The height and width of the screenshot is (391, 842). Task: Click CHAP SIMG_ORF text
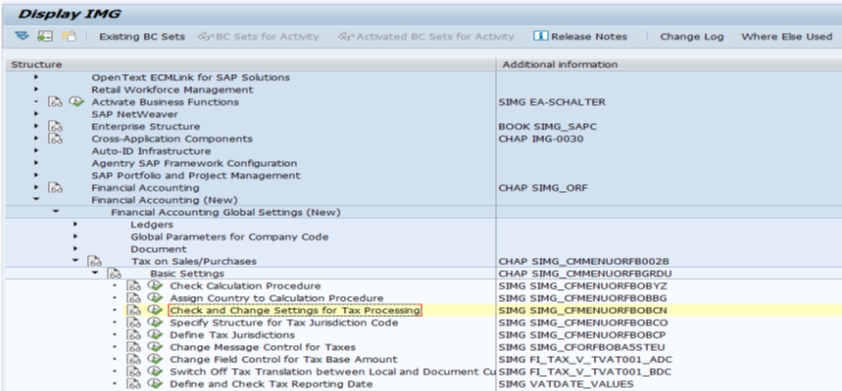[543, 187]
